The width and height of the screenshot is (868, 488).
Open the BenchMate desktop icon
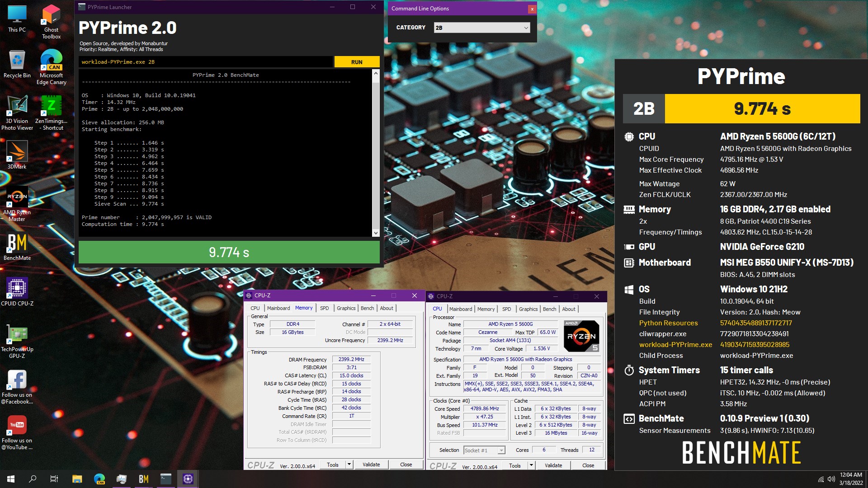(17, 246)
